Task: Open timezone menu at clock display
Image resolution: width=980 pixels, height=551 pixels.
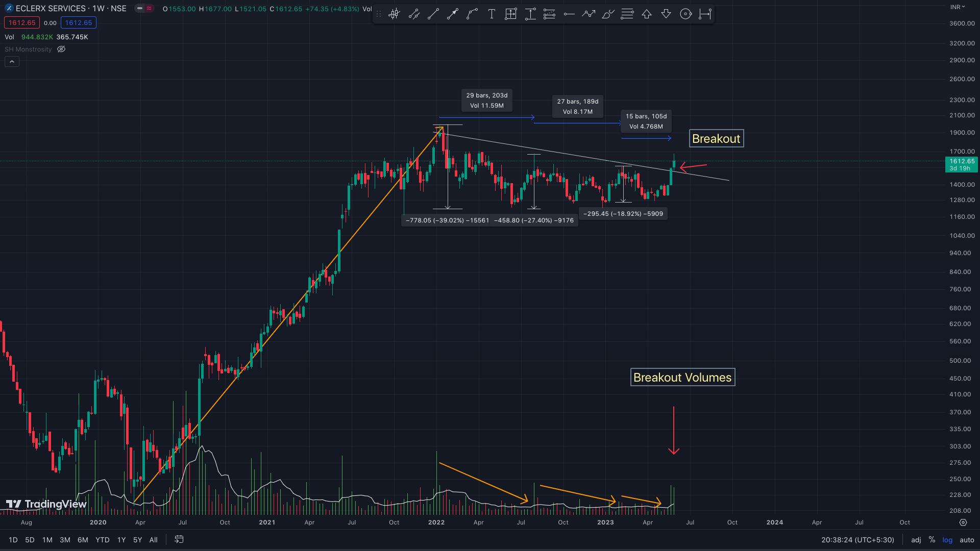Action: 857,540
